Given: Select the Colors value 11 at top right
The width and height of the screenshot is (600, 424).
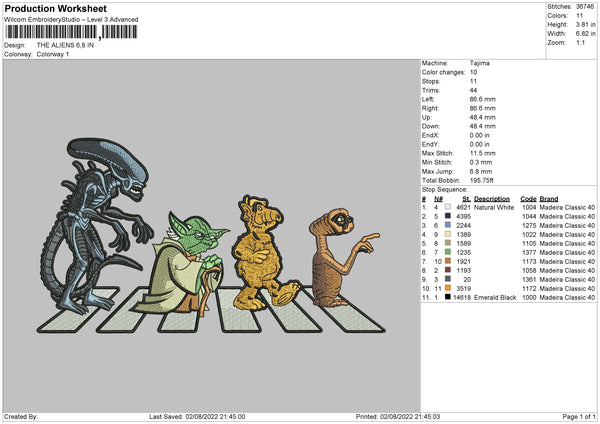Looking at the screenshot, I should 579,16.
